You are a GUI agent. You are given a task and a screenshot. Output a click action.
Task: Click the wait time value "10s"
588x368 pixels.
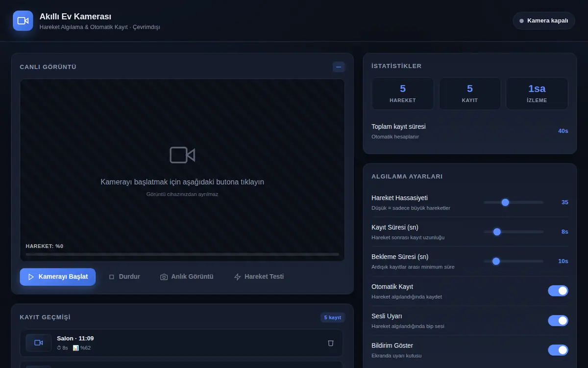click(563, 261)
